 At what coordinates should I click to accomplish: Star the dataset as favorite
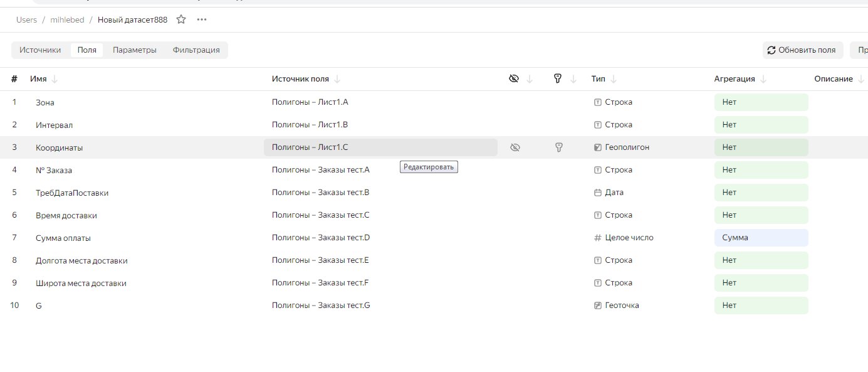181,19
